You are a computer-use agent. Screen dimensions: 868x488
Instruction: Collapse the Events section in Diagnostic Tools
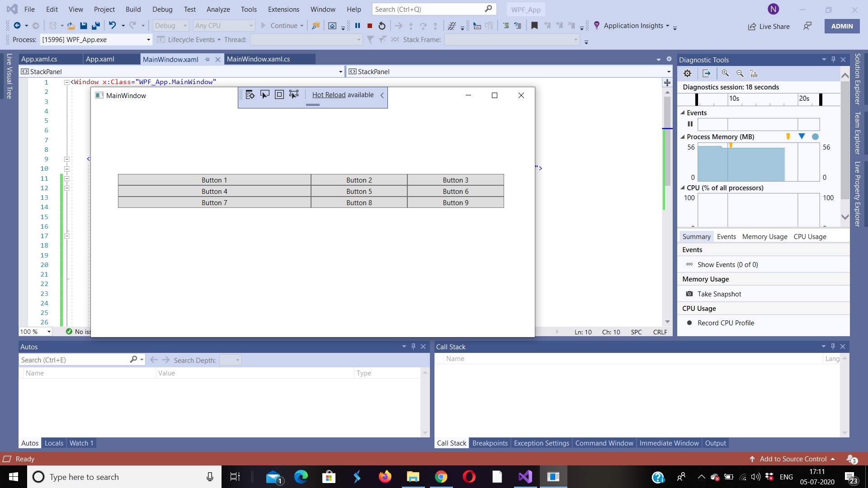click(x=683, y=113)
